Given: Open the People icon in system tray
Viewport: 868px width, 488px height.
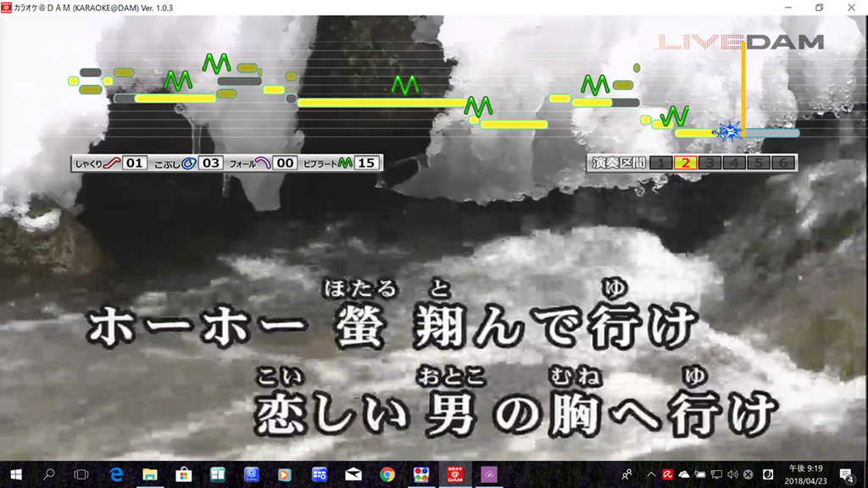Looking at the screenshot, I should (x=626, y=474).
